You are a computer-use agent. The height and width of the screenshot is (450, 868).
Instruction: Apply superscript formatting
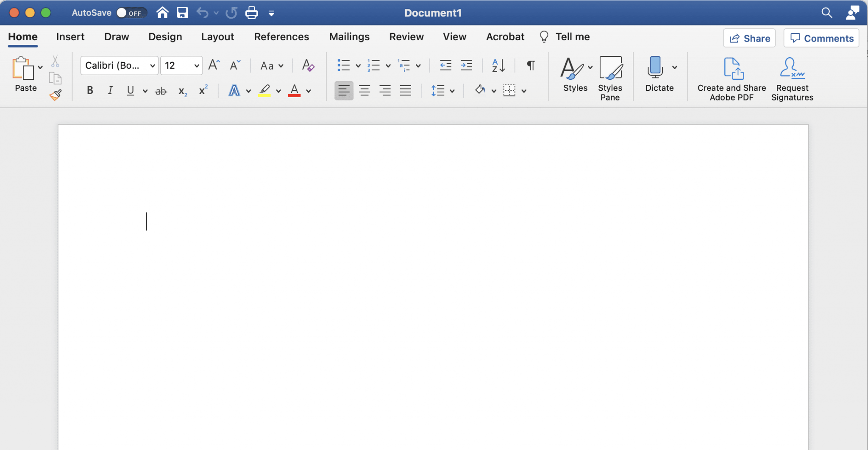[202, 90]
